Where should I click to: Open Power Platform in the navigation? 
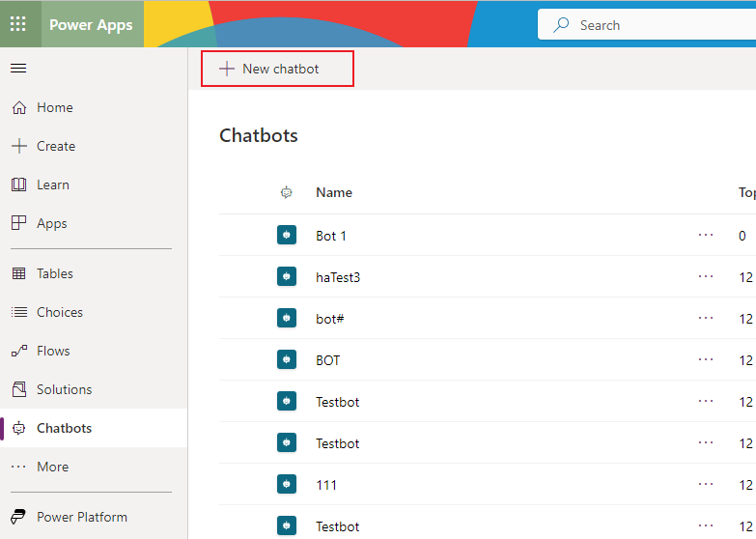tap(94, 517)
